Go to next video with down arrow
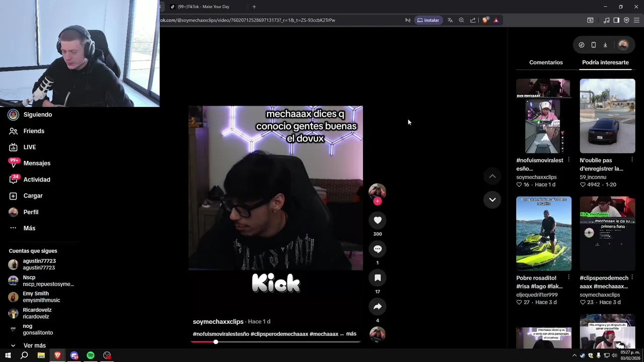 coord(492,200)
